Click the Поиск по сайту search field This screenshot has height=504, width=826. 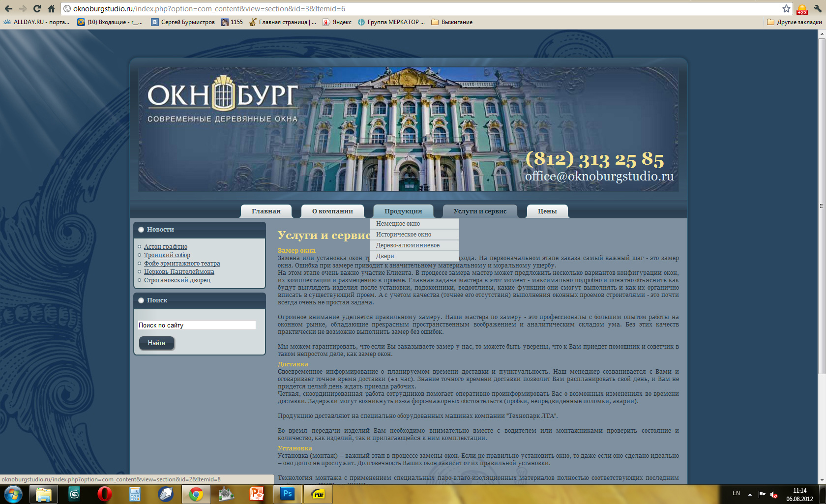coord(197,325)
